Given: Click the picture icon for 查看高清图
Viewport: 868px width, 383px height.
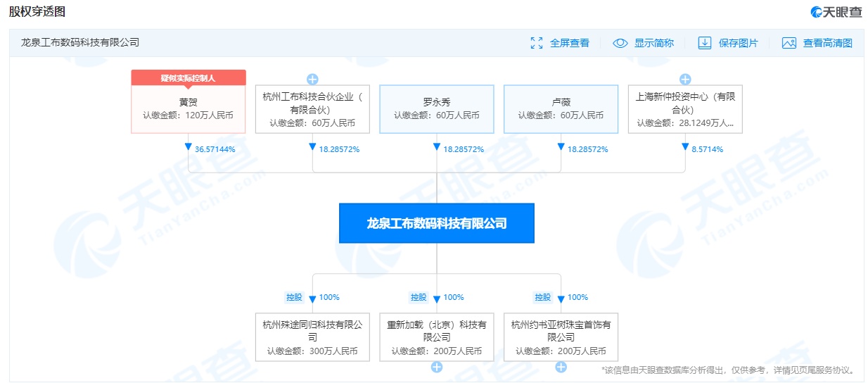Looking at the screenshot, I should click(789, 43).
